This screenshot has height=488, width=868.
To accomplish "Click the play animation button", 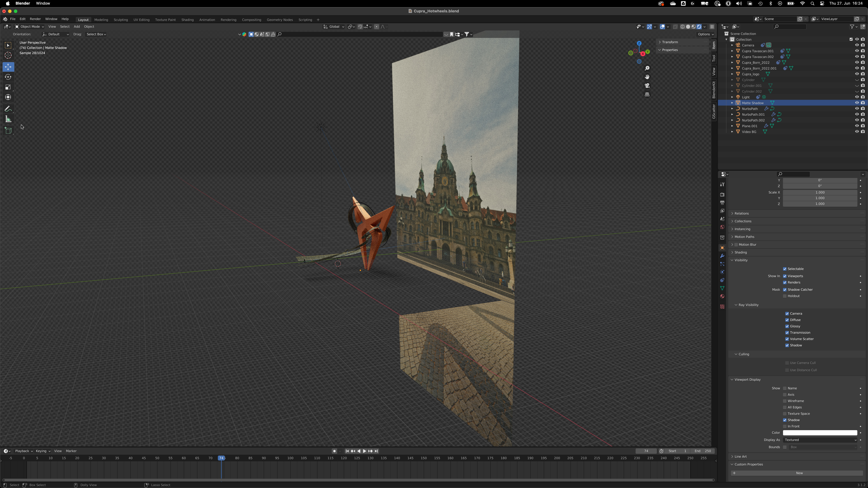I will pyautogui.click(x=364, y=451).
